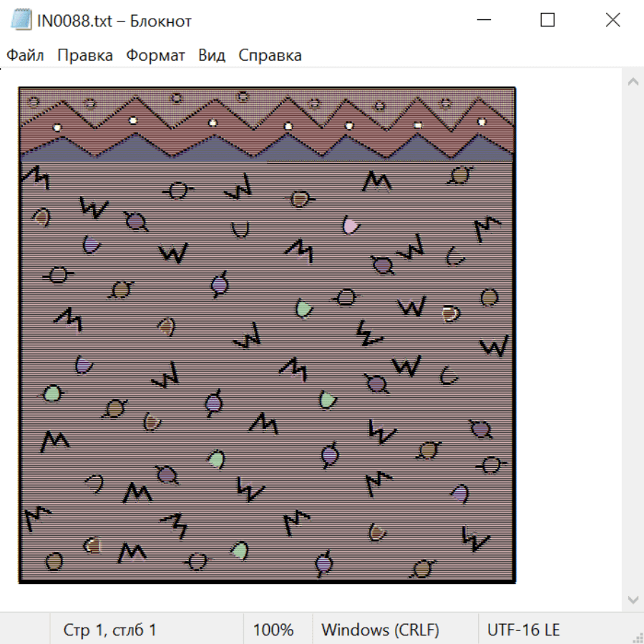Click the Notepad icon in the title bar
The image size is (644, 644).
(x=20, y=20)
